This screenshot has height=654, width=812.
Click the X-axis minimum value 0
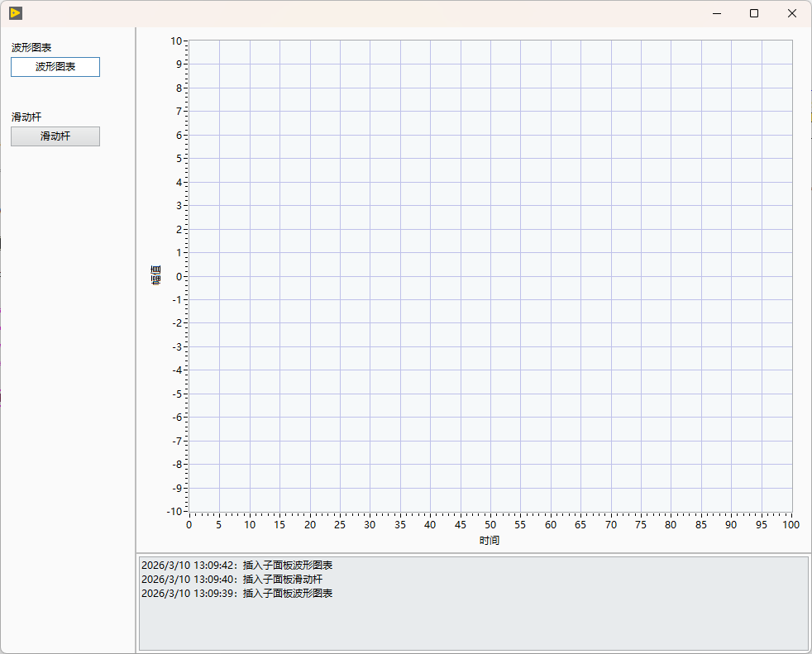point(189,524)
